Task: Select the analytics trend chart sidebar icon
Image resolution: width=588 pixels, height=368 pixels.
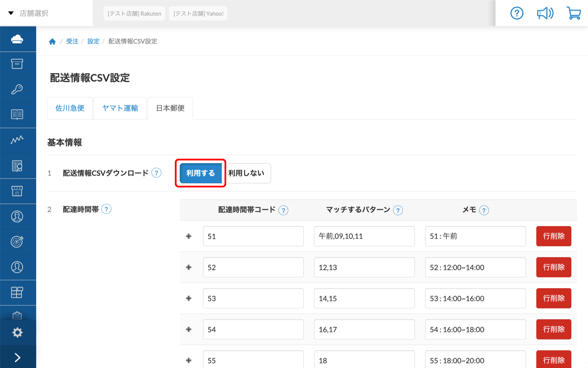Action: (18, 140)
